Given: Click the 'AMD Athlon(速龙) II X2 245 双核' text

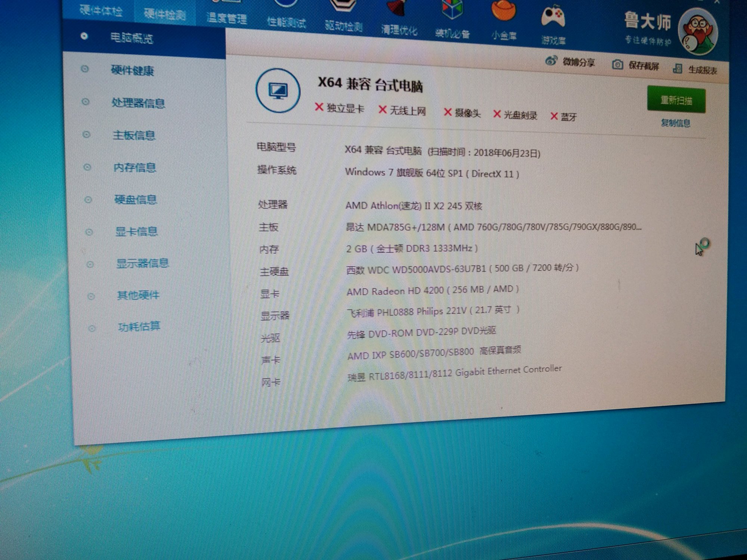Looking at the screenshot, I should [x=414, y=206].
